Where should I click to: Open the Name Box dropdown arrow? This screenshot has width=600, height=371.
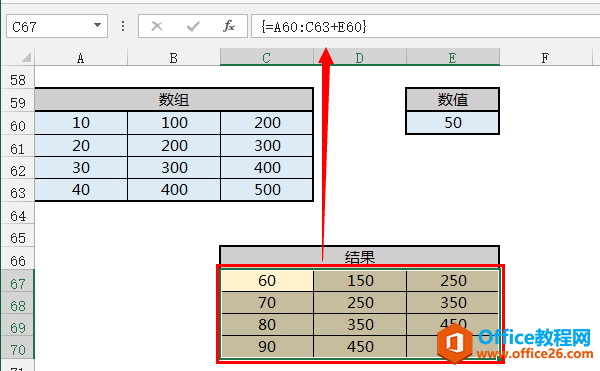click(98, 26)
